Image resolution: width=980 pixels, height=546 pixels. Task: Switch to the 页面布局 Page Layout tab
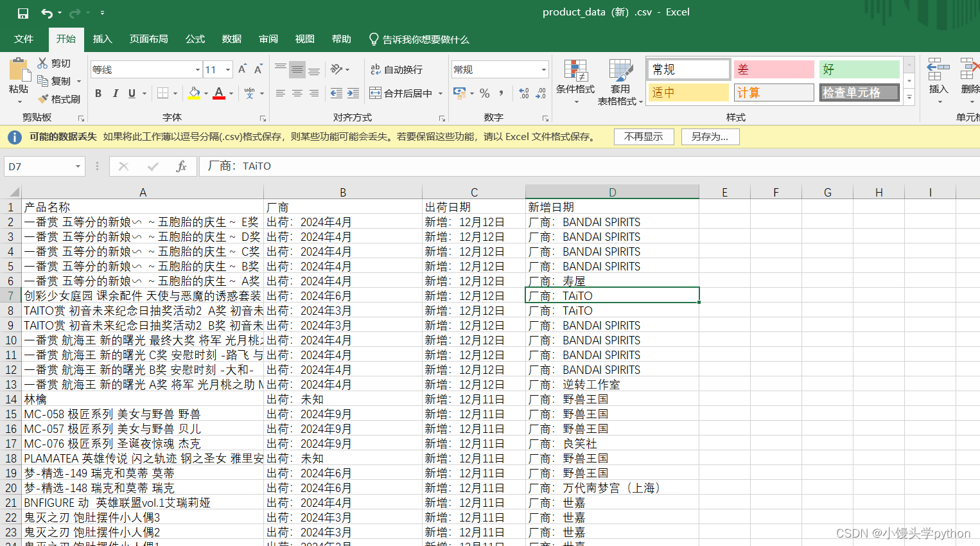point(149,39)
